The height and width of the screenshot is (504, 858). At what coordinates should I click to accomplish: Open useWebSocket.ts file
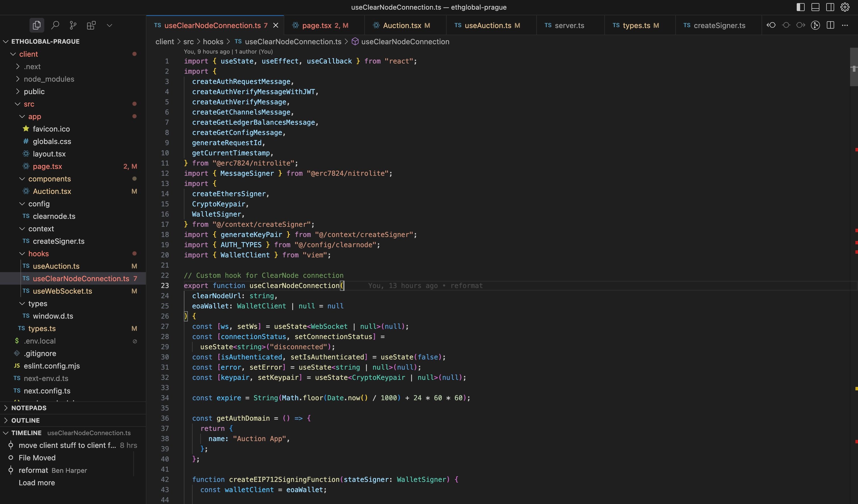tap(73, 291)
